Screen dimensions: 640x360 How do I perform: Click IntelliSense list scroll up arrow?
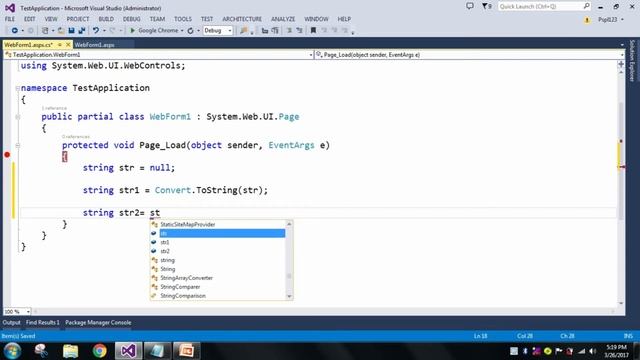289,224
